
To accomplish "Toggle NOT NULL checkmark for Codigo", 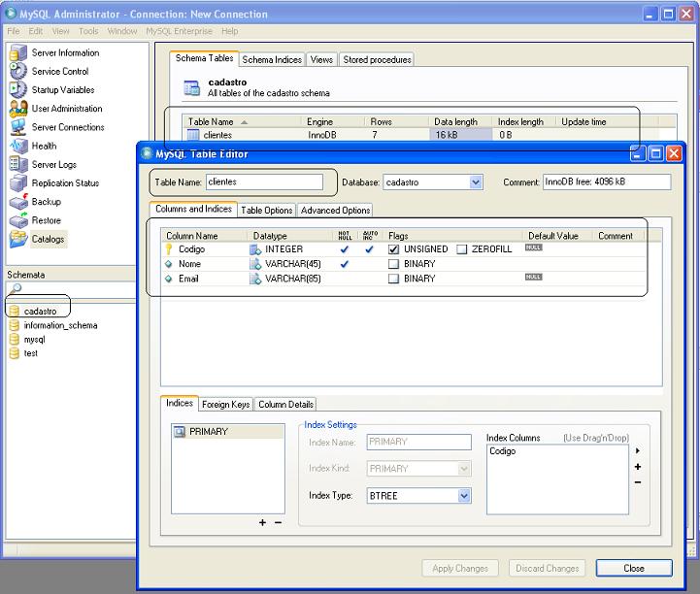I will click(x=345, y=249).
